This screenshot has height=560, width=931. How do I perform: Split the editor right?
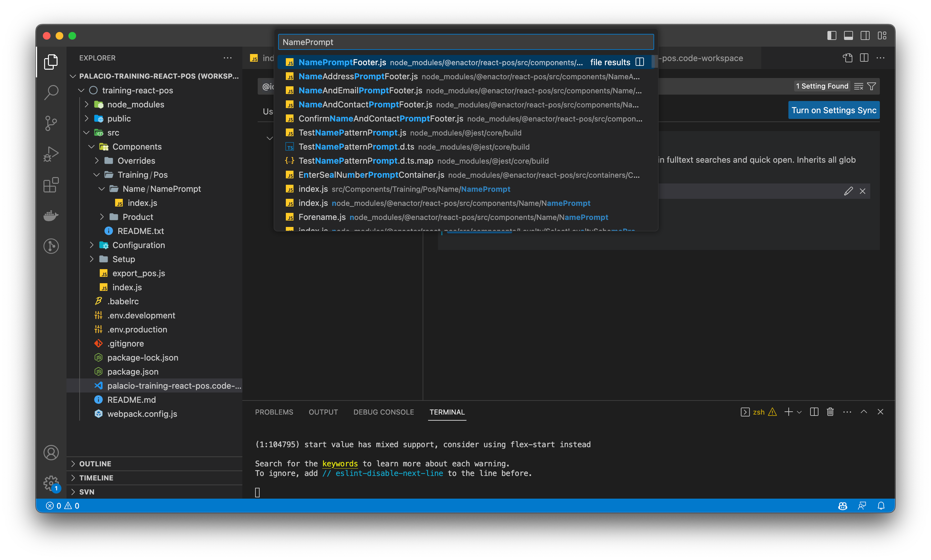pyautogui.click(x=864, y=58)
